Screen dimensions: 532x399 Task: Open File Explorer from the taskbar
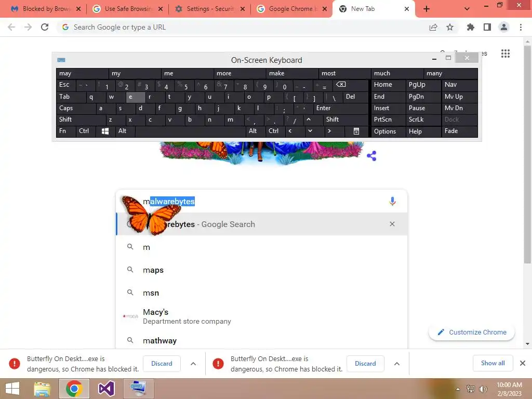tap(42, 389)
